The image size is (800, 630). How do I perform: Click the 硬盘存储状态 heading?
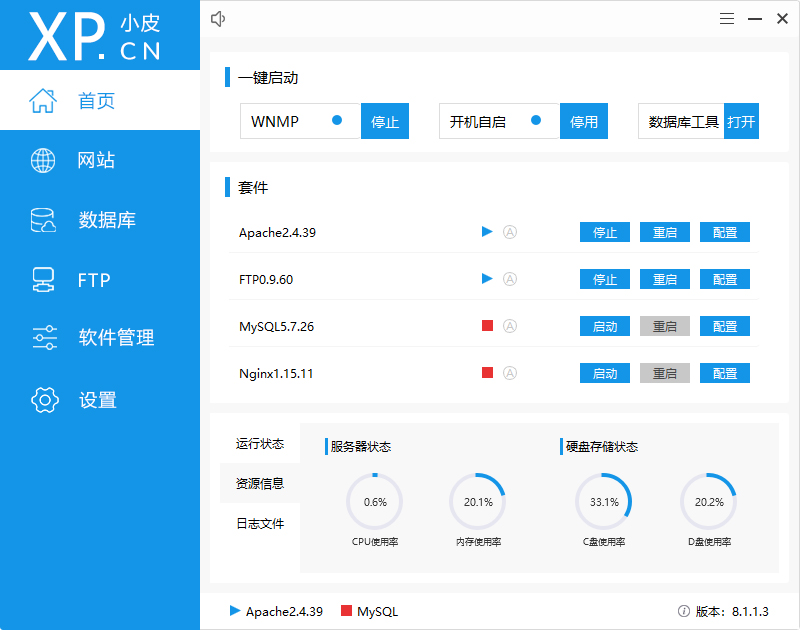(x=602, y=446)
